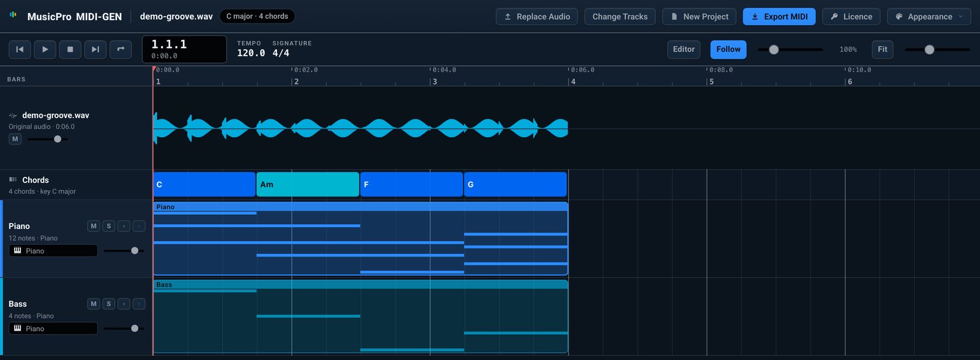This screenshot has width=980, height=360.
Task: Start a New Project
Action: (x=699, y=17)
